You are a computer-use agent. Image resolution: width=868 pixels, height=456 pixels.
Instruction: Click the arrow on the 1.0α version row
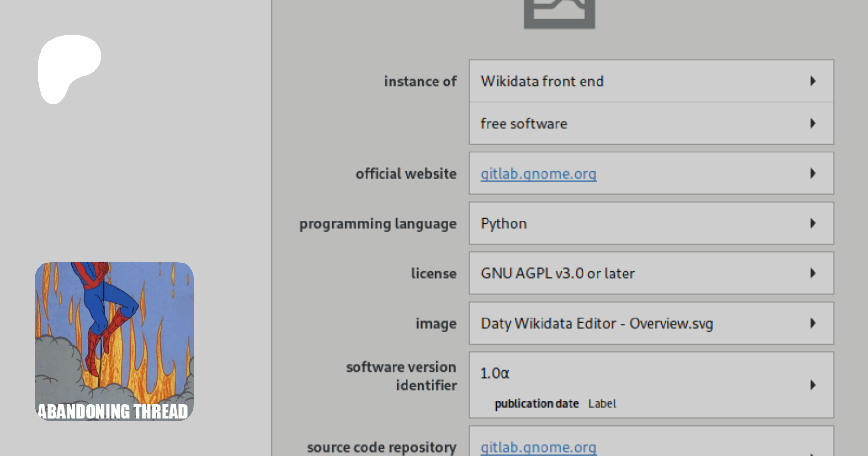813,385
